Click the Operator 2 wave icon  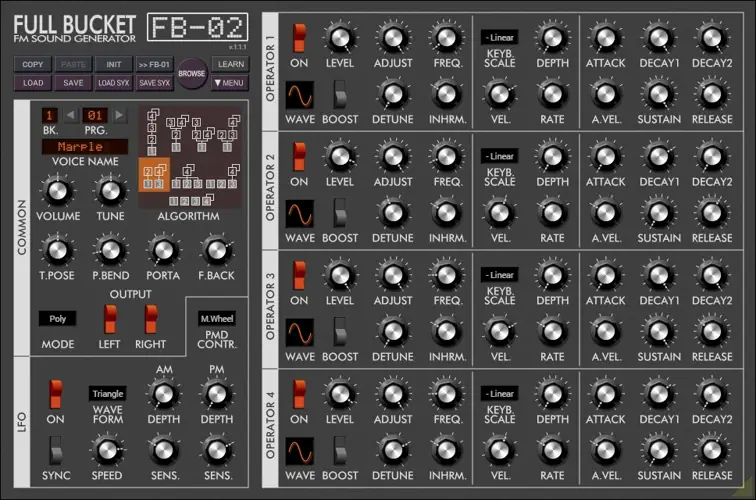pos(299,214)
